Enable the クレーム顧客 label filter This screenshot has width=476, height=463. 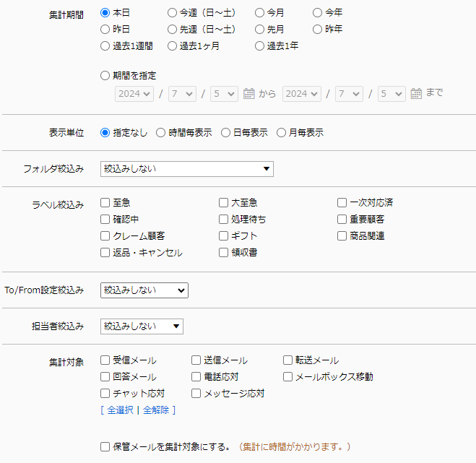(105, 235)
